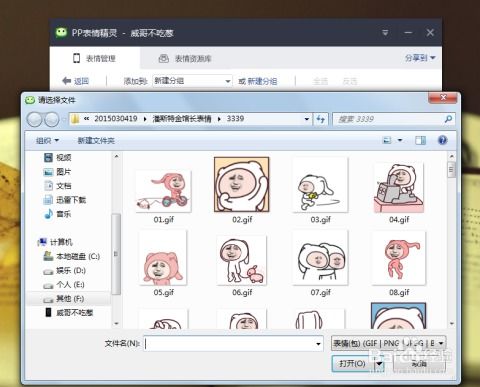Select 音乐 in the navigation pane
The image size is (480, 387).
(x=57, y=214)
